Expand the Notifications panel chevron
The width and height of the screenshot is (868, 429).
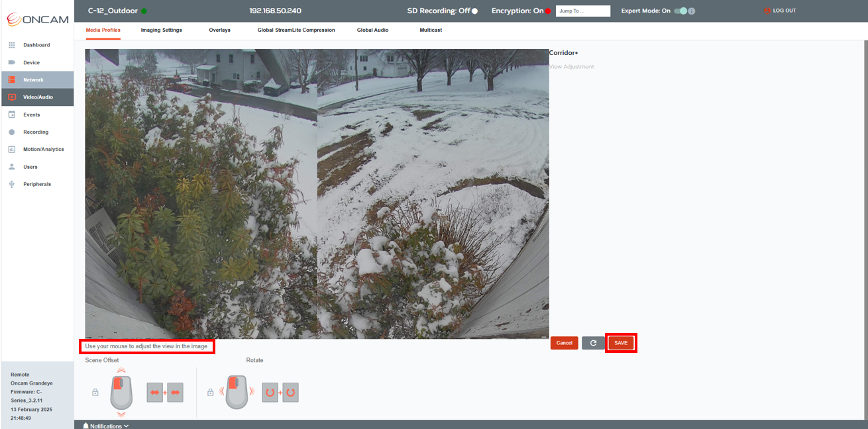click(x=126, y=426)
